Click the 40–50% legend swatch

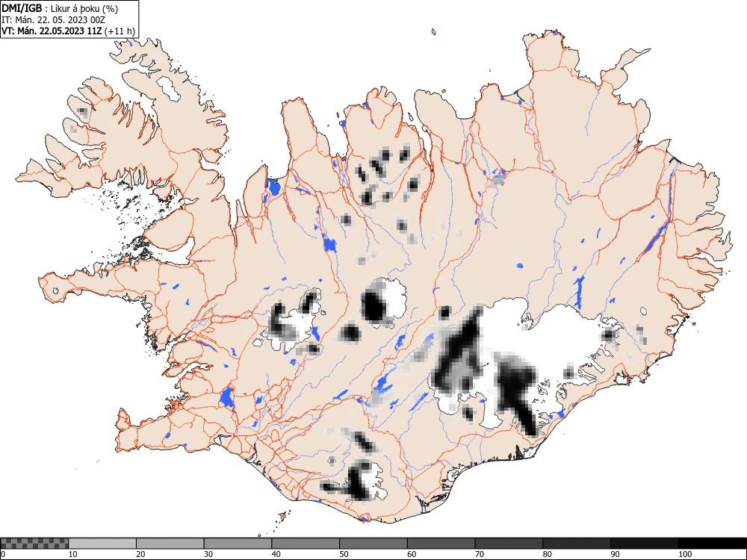point(306,544)
